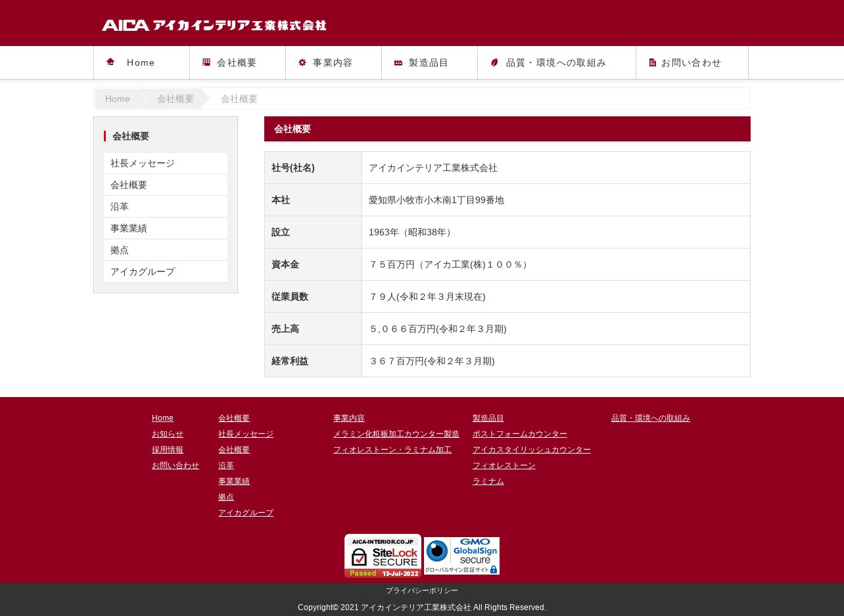Open the 会社概要 label in the top navigation

237,62
